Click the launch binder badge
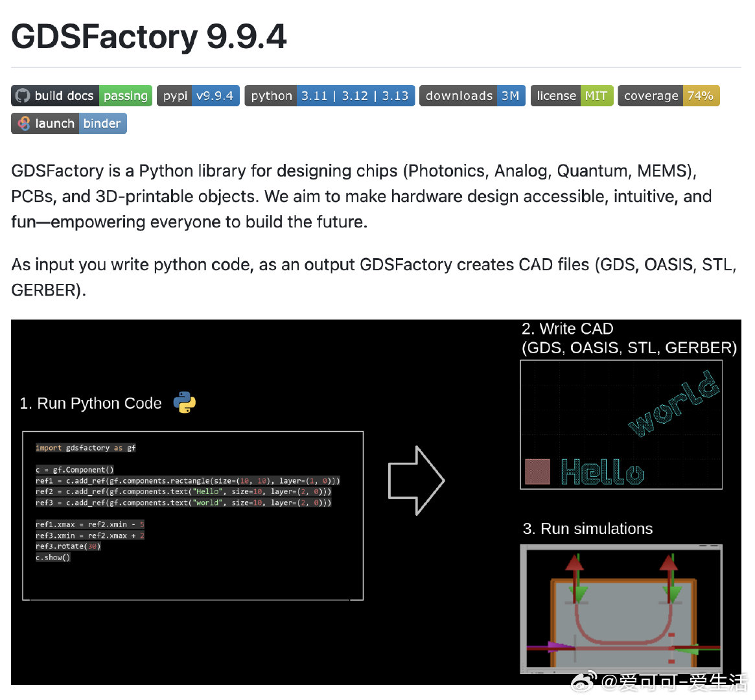The height and width of the screenshot is (700, 755). [x=69, y=124]
